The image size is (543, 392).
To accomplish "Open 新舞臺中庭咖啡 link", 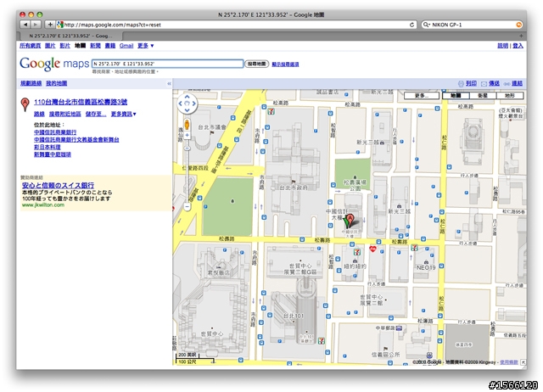I will [53, 154].
